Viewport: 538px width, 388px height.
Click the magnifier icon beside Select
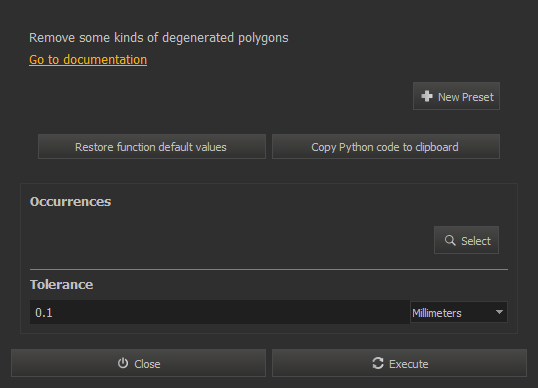[x=450, y=240]
